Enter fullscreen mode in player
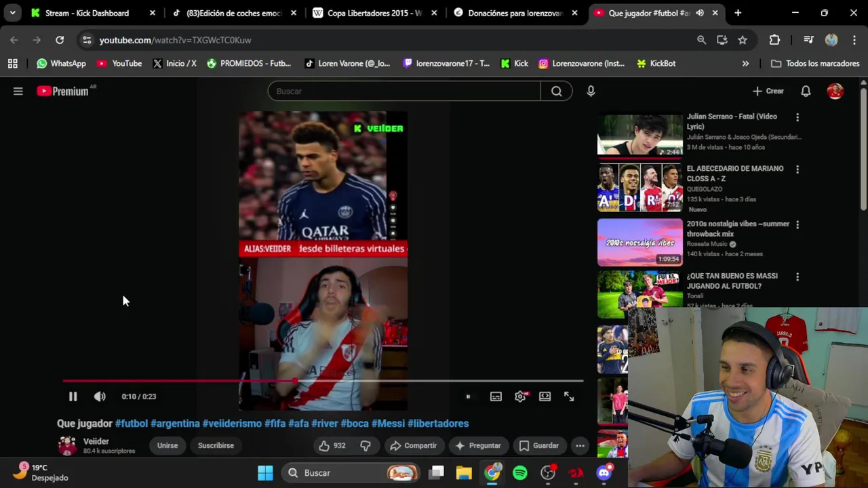This screenshot has width=868, height=488. tap(569, 396)
